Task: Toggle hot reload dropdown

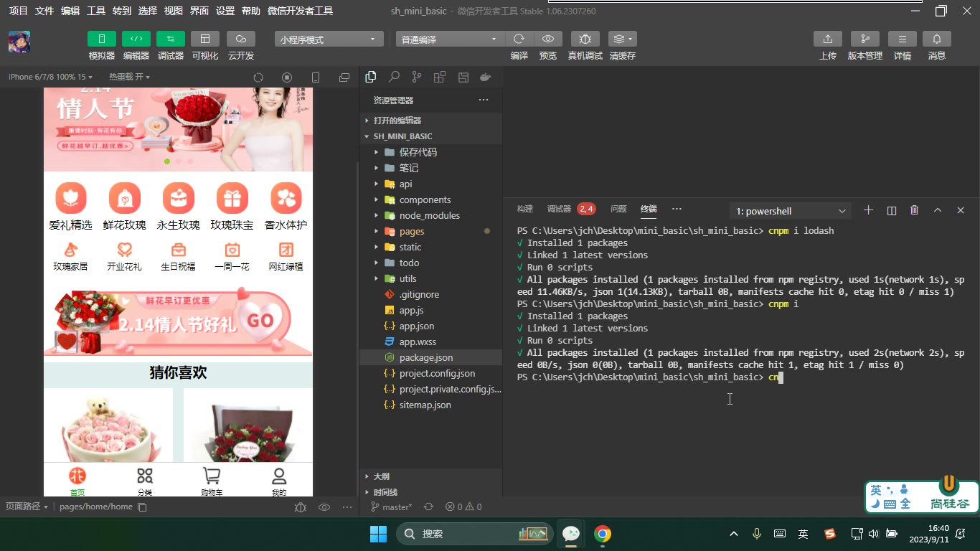Action: point(129,77)
